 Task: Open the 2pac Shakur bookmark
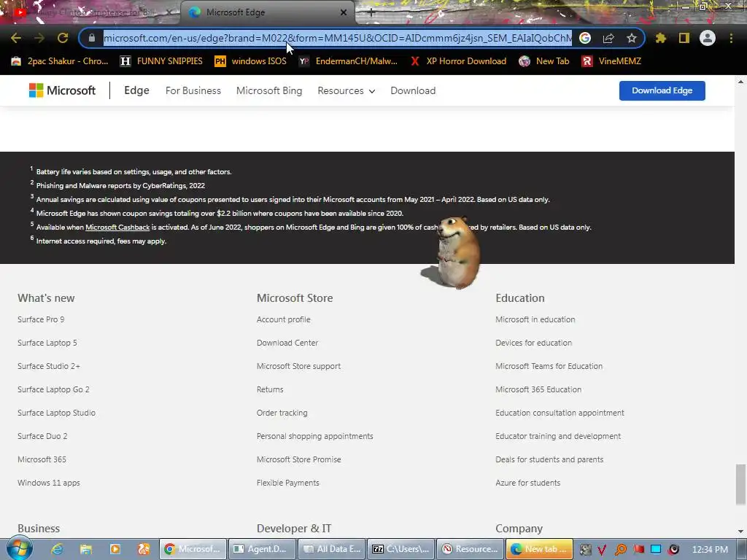coord(60,61)
